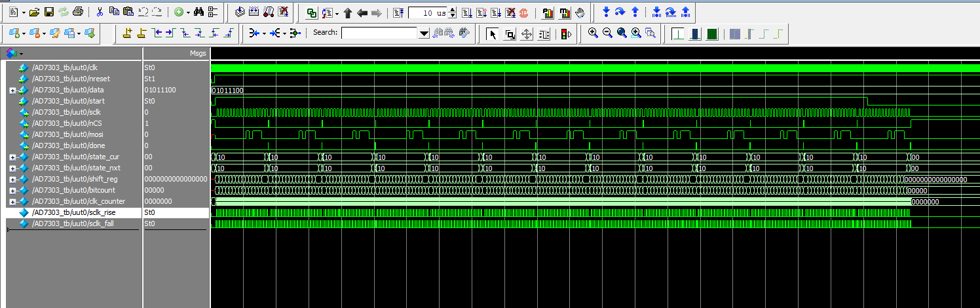This screenshot has height=308, width=980.
Task: Select the /AD7303_tb/uut0/clk signal
Action: pos(65,67)
